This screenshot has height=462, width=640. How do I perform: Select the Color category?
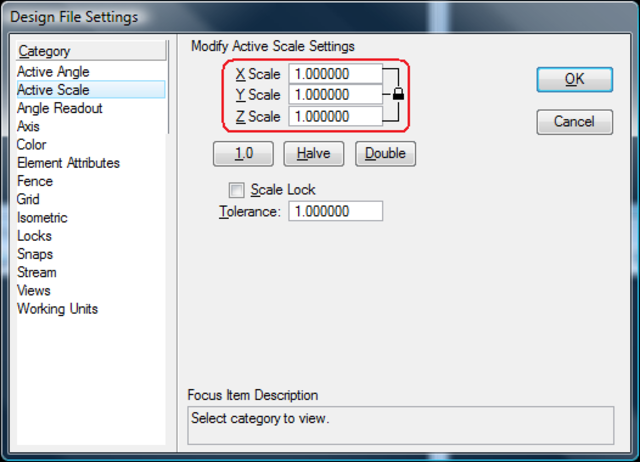[x=91, y=144]
